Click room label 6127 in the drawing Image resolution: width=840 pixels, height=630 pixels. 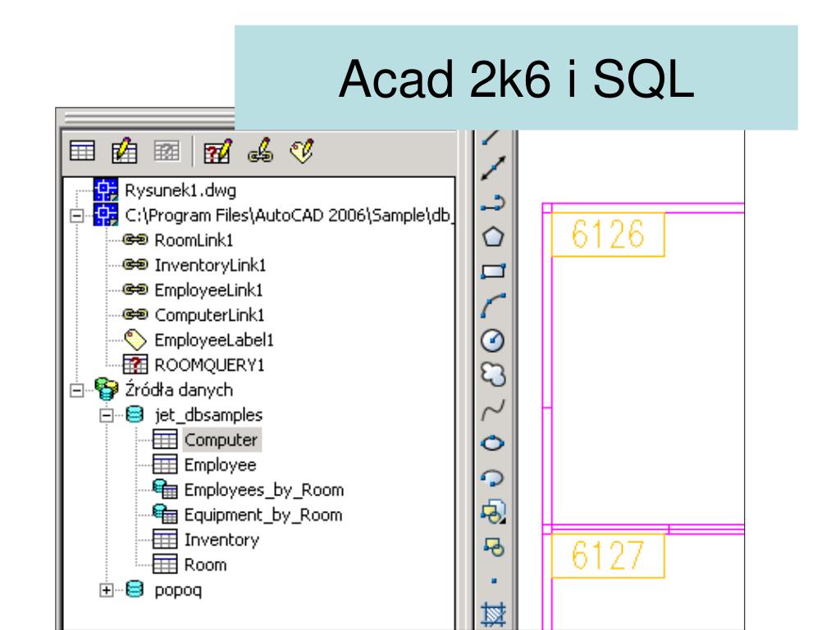coord(608,555)
